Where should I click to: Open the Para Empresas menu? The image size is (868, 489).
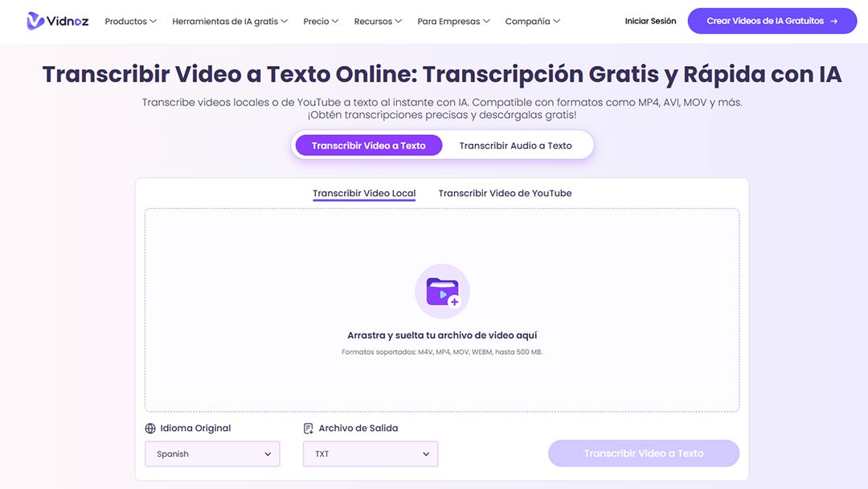453,21
